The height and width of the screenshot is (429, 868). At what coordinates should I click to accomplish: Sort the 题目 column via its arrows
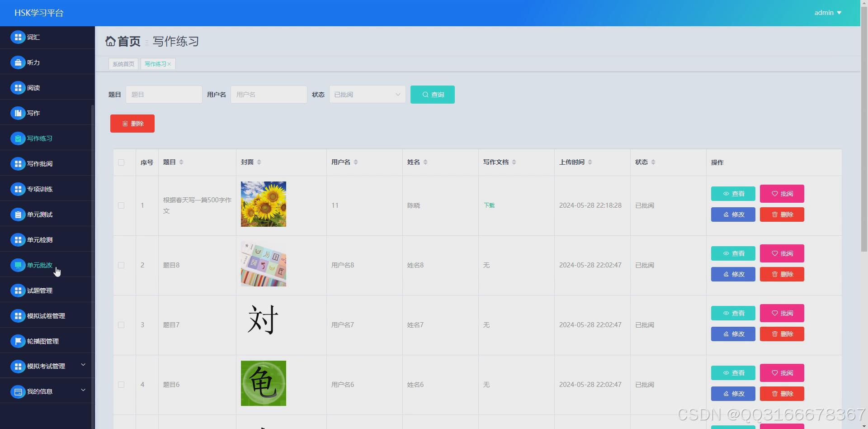[181, 162]
